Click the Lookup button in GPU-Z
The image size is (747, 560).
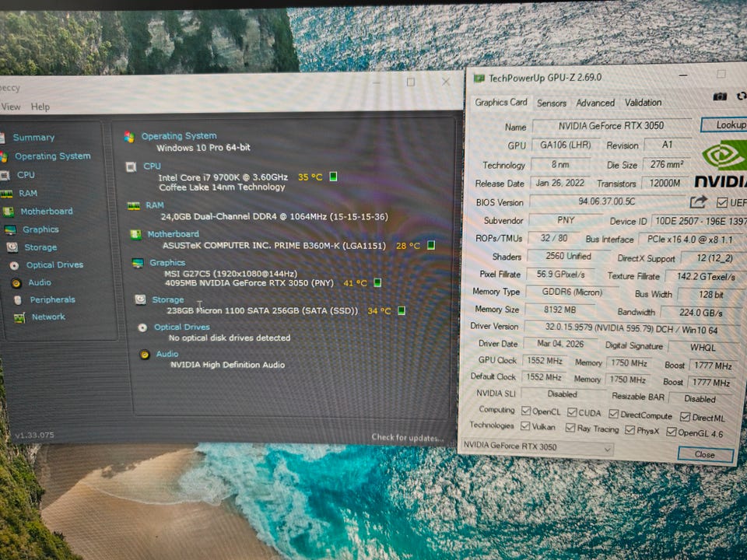pyautogui.click(x=724, y=124)
